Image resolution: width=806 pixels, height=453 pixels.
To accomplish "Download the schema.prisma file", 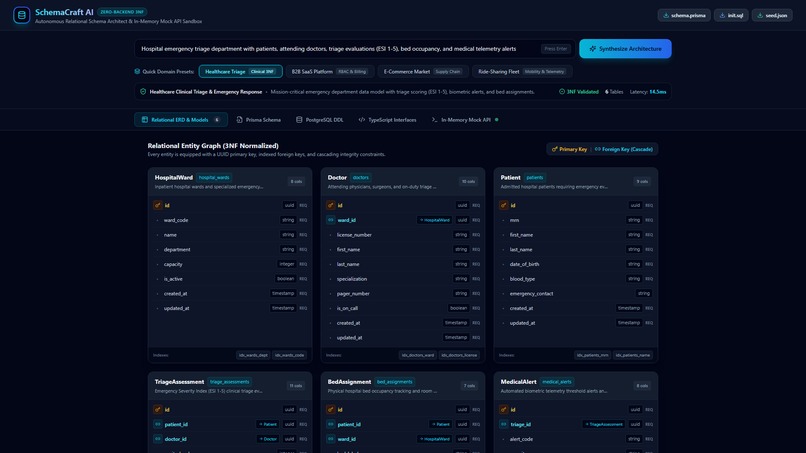I will pyautogui.click(x=684, y=15).
